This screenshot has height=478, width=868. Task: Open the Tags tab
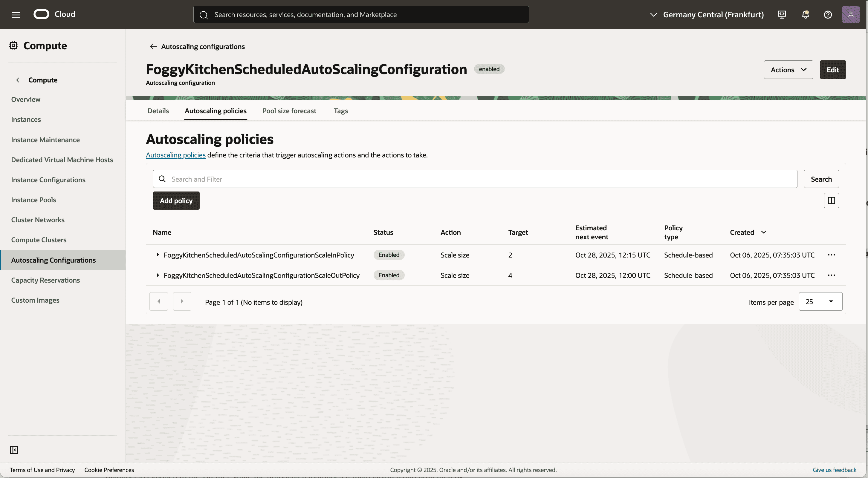(341, 111)
